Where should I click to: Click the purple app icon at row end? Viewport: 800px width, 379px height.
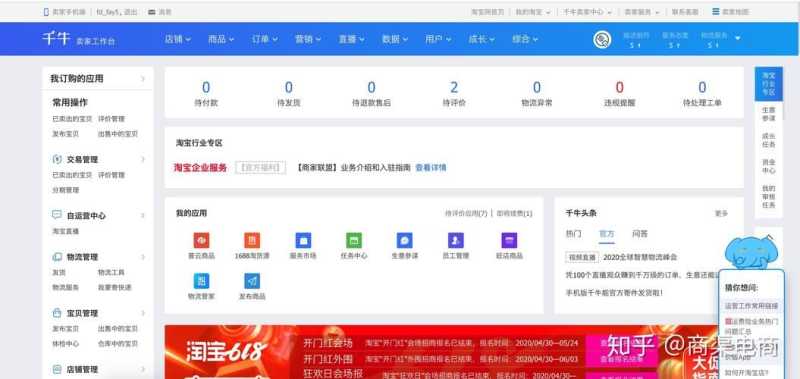[509, 240]
